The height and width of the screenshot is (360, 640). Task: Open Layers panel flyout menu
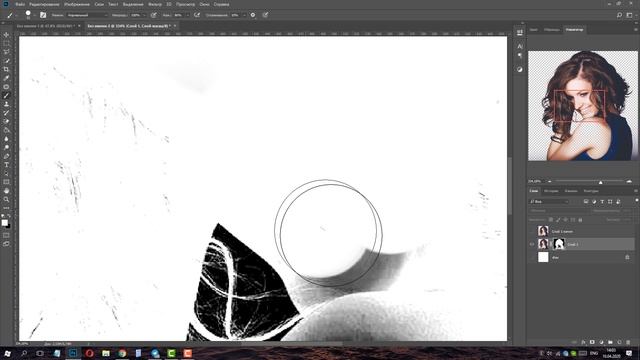point(636,191)
